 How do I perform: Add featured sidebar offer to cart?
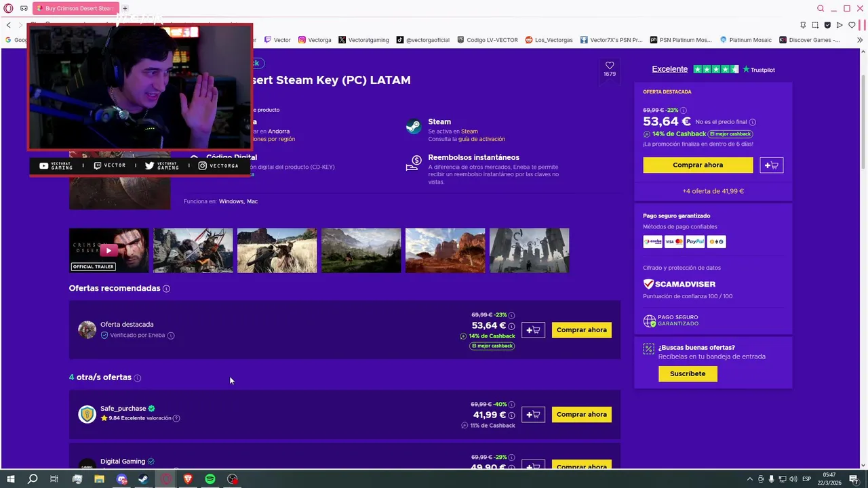point(772,165)
